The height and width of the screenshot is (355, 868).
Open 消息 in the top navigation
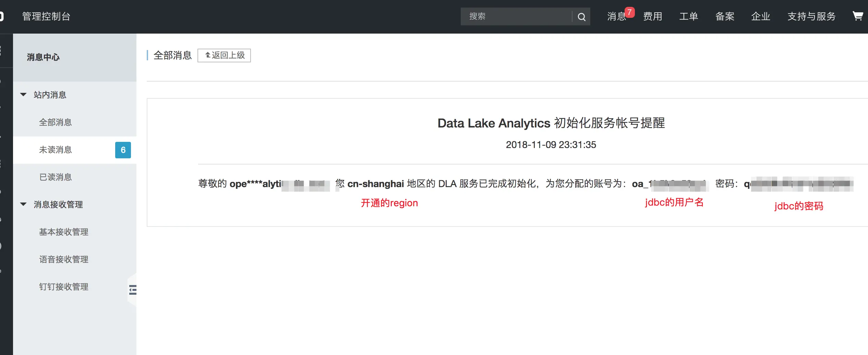click(x=616, y=16)
